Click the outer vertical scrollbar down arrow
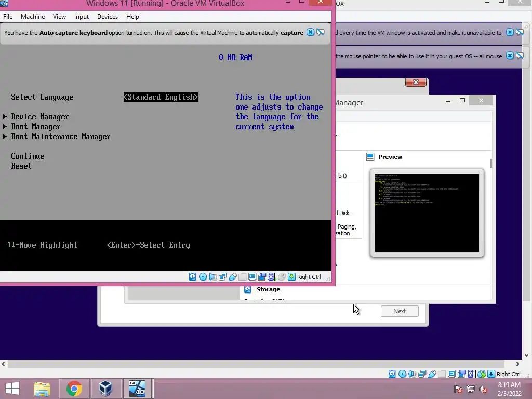Image resolution: width=532 pixels, height=399 pixels. pyautogui.click(x=527, y=355)
